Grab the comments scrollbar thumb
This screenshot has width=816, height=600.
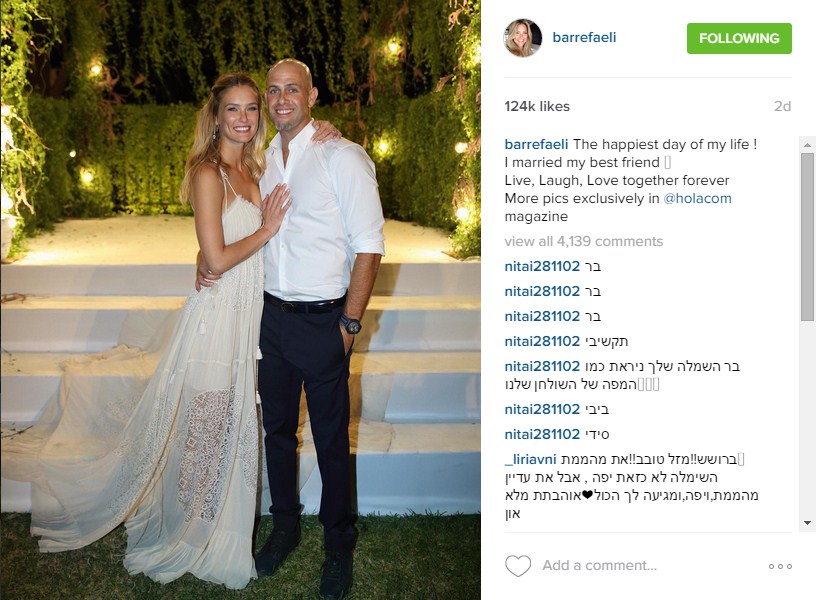(807, 237)
